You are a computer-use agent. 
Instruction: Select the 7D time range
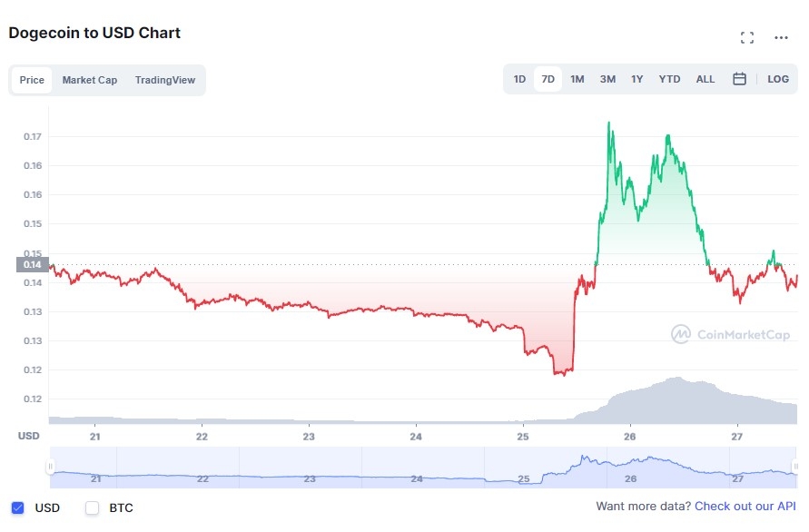pos(548,79)
